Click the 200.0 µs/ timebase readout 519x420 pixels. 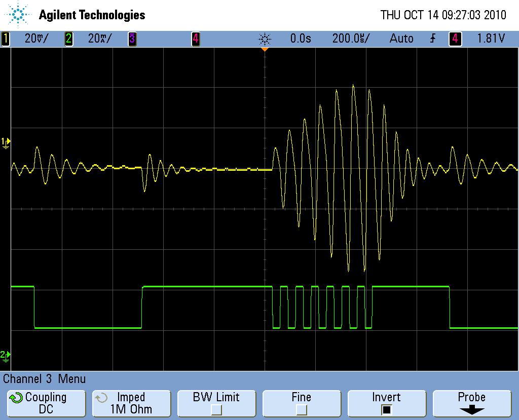point(351,39)
